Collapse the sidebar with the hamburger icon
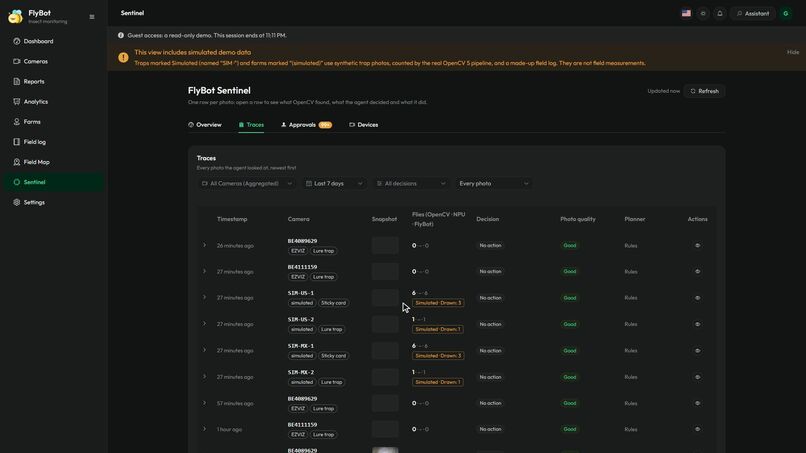The width and height of the screenshot is (806, 453). coord(92,17)
